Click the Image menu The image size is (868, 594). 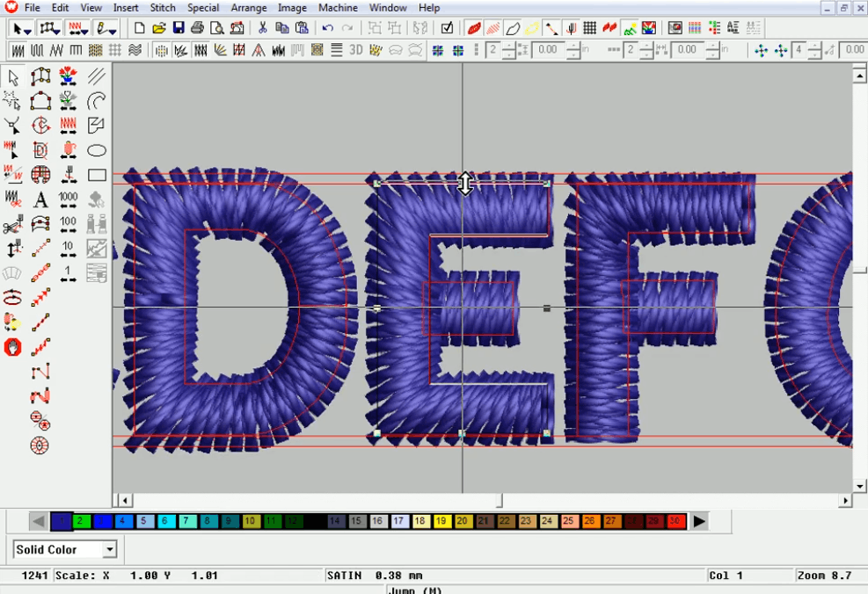coord(292,8)
